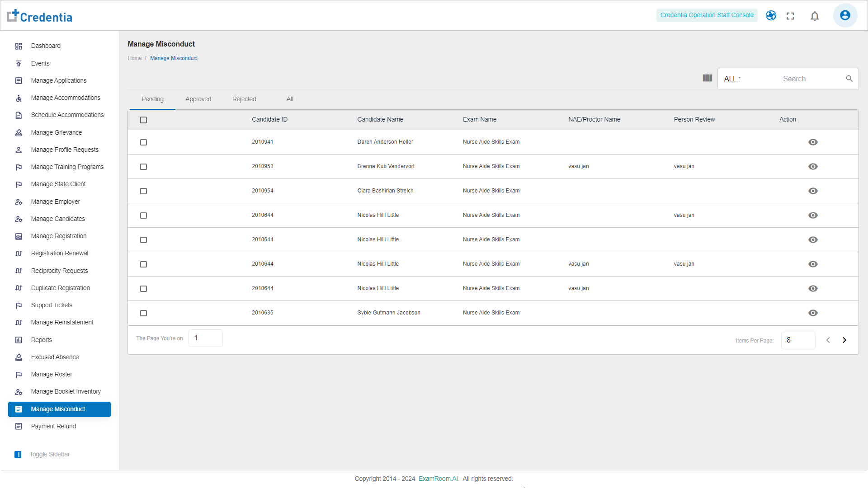Viewport: 868px width, 488px height.
Task: View details for Daren Anderson Heller
Action: [x=813, y=142]
